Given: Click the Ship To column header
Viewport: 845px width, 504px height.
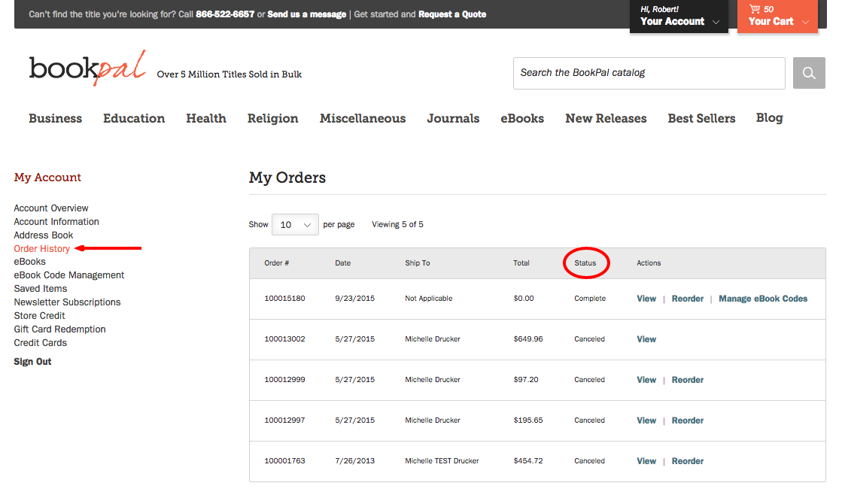Looking at the screenshot, I should [x=418, y=263].
